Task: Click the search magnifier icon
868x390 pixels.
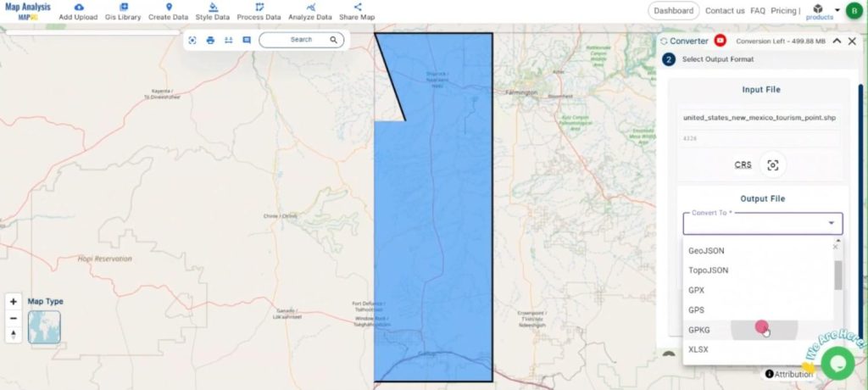Action: [x=334, y=40]
